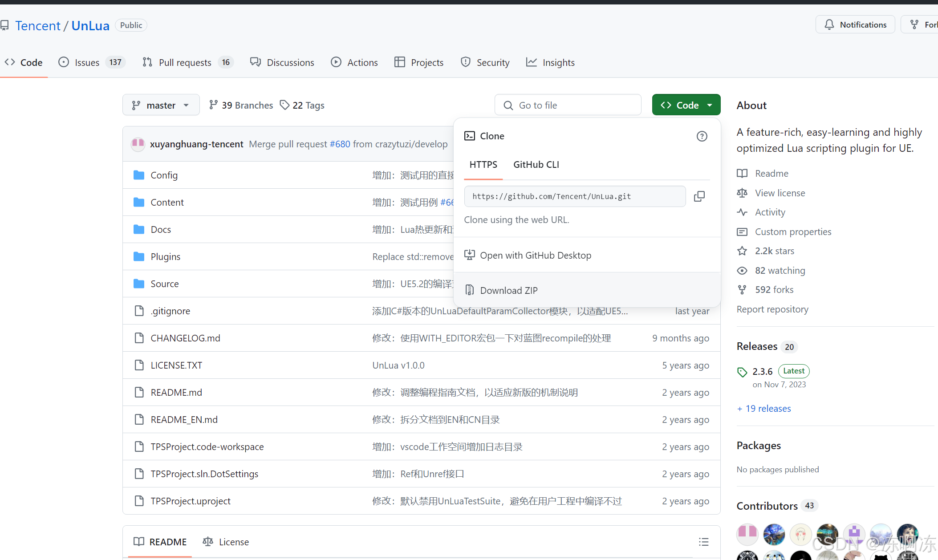
Task: Switch to the GitHub CLI tab
Action: 536,164
